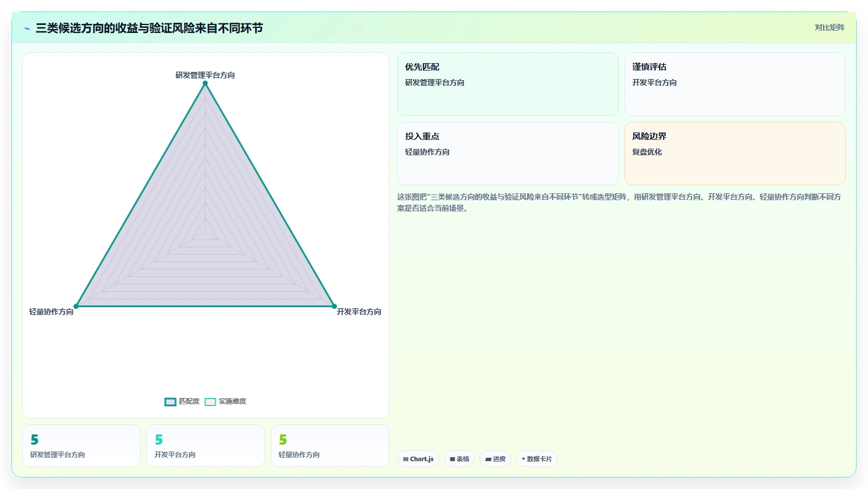Select the Chart.js tag

[418, 459]
